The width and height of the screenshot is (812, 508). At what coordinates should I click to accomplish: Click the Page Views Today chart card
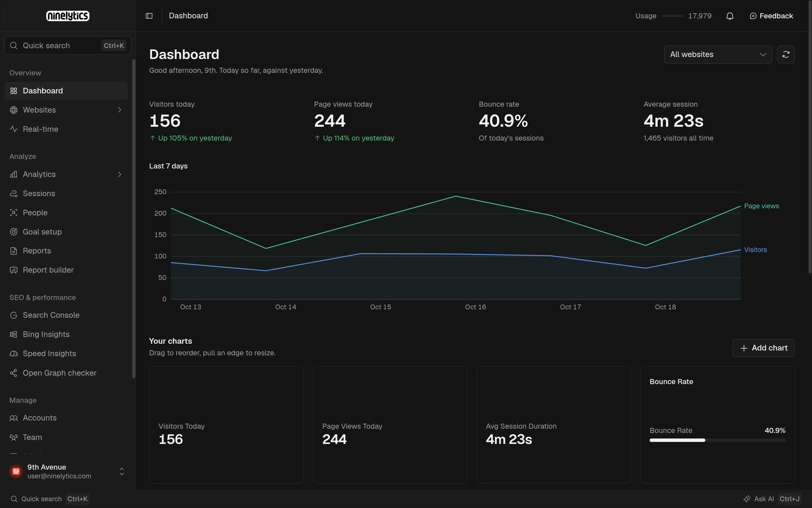point(390,425)
